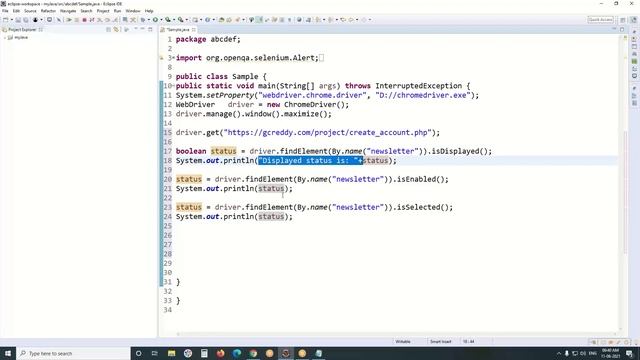Click the New file wizard icon
The height and width of the screenshot is (360, 640).
tap(6, 20)
